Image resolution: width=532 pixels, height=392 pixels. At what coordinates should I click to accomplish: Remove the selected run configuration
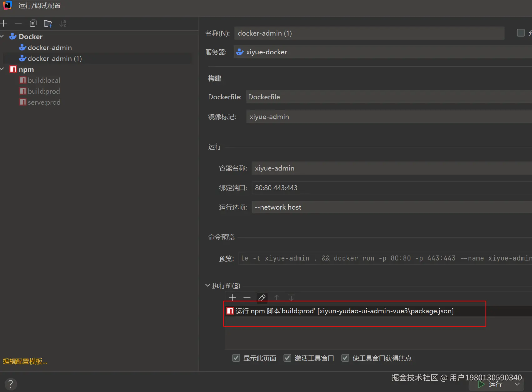point(18,23)
